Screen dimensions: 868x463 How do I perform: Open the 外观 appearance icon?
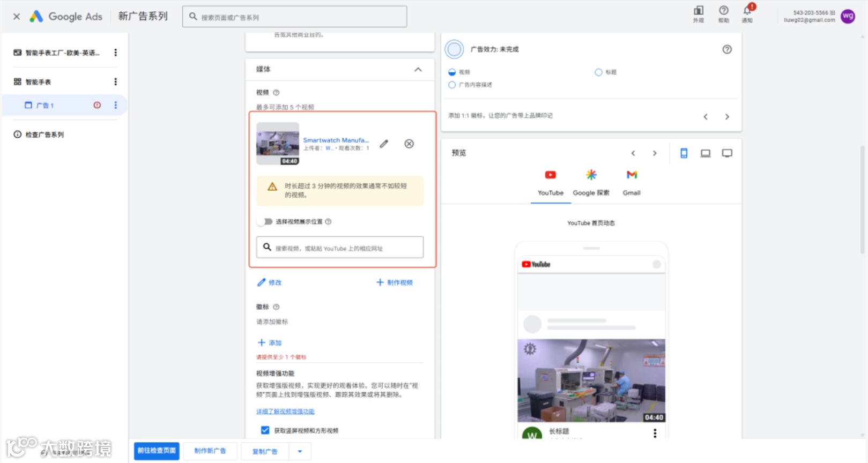(699, 14)
